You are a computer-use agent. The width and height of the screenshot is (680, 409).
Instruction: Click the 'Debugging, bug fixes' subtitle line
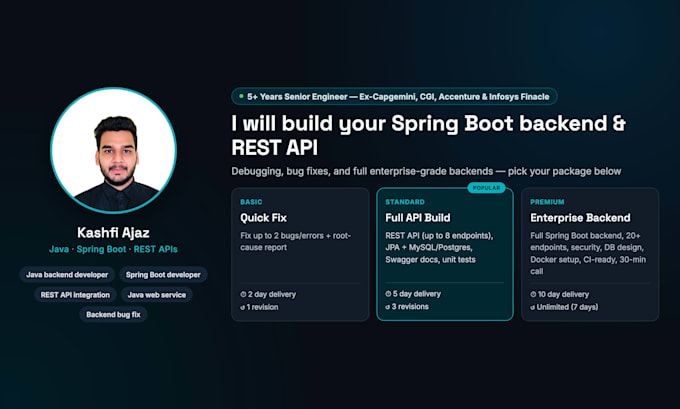pyautogui.click(x=426, y=171)
